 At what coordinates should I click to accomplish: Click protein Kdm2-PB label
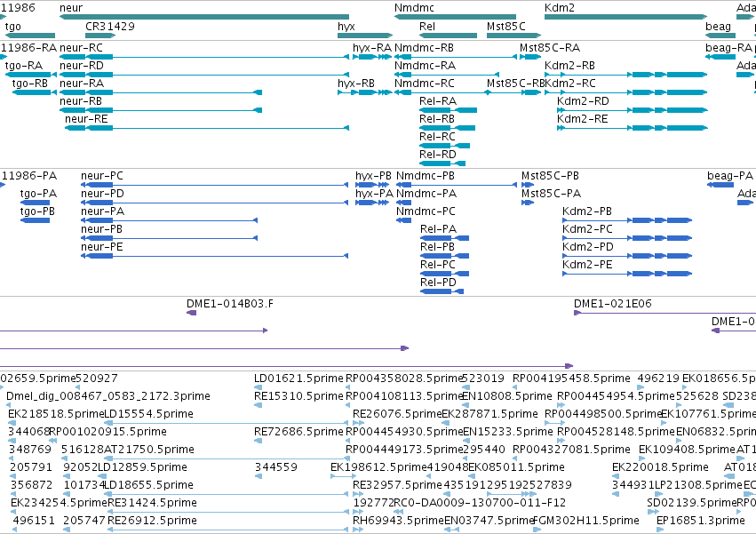[x=587, y=211]
